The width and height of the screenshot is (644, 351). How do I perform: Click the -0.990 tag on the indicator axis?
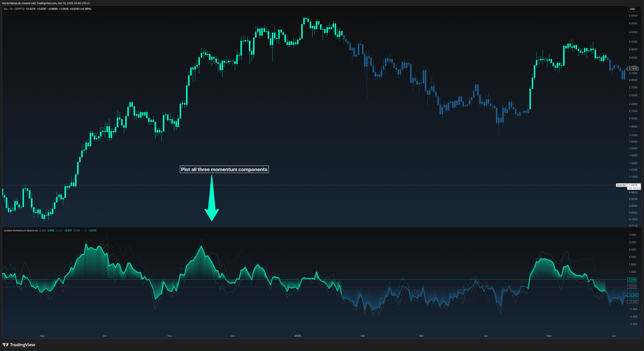point(633,302)
